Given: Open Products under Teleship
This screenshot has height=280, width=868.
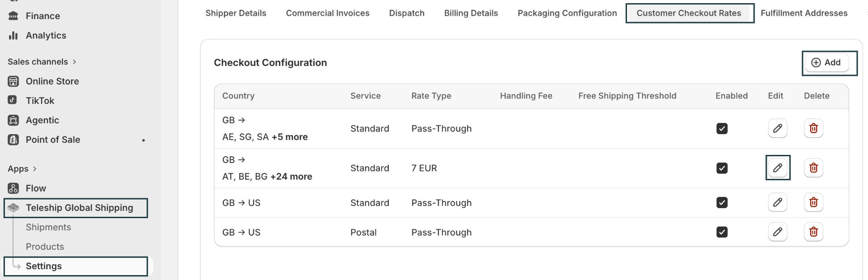Looking at the screenshot, I should tap(45, 247).
